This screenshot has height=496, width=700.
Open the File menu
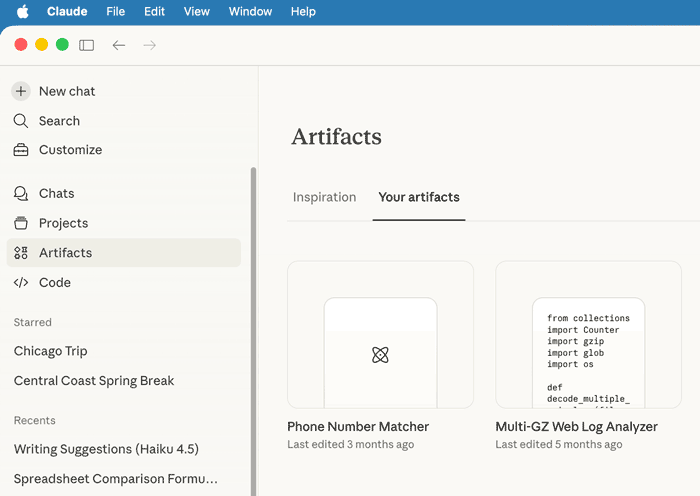pos(116,12)
